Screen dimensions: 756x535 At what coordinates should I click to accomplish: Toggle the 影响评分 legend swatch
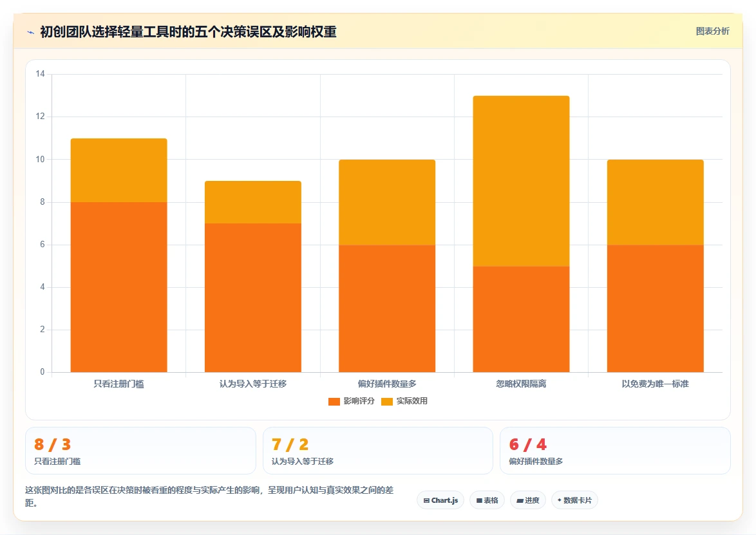(x=334, y=402)
